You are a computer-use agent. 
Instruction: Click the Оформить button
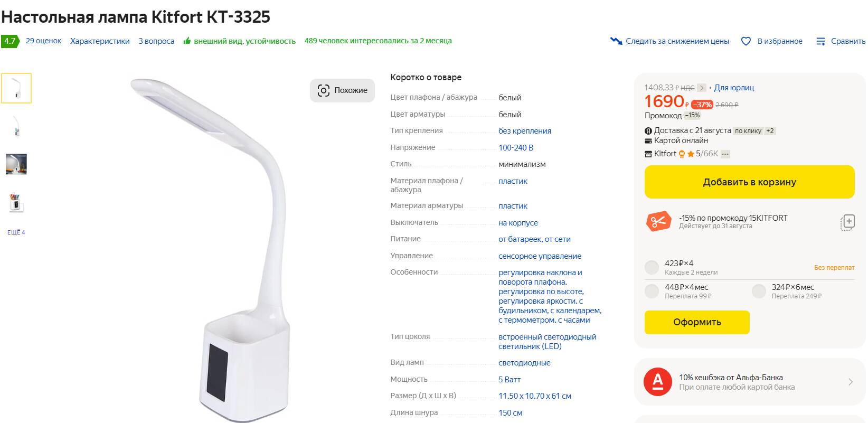697,322
